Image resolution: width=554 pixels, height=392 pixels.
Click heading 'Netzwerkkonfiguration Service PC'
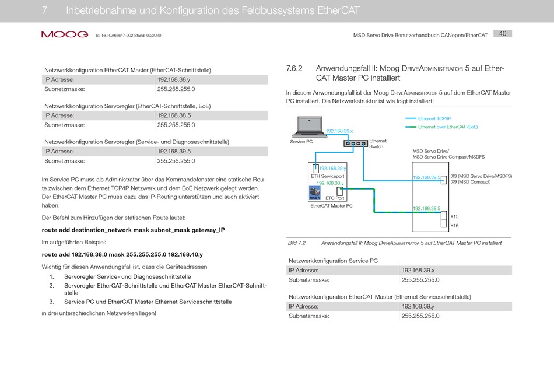333,261
